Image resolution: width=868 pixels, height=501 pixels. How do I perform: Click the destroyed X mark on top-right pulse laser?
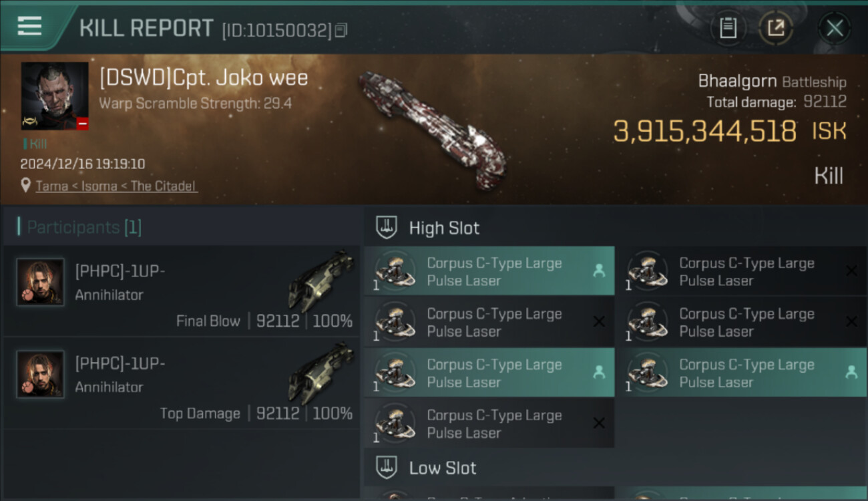coord(851,271)
